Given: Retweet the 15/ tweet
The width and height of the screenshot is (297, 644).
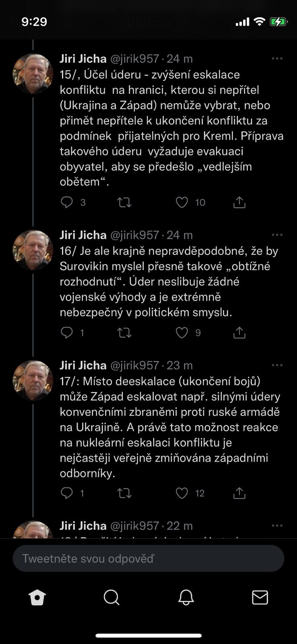Looking at the screenshot, I should [124, 202].
